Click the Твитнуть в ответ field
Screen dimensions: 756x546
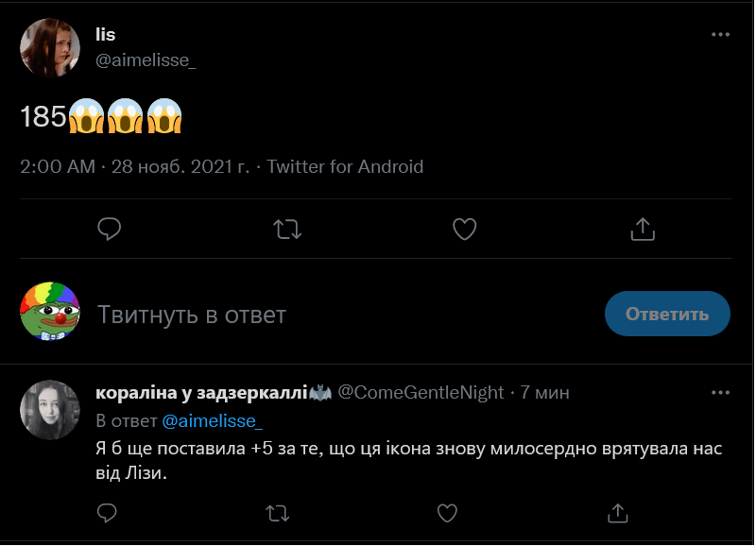coord(283,314)
